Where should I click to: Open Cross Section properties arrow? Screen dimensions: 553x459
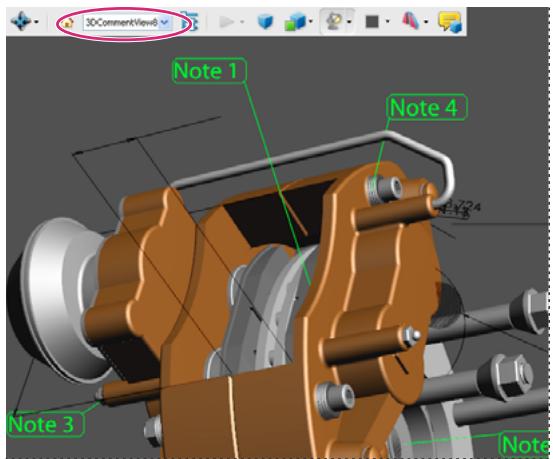[x=426, y=22]
